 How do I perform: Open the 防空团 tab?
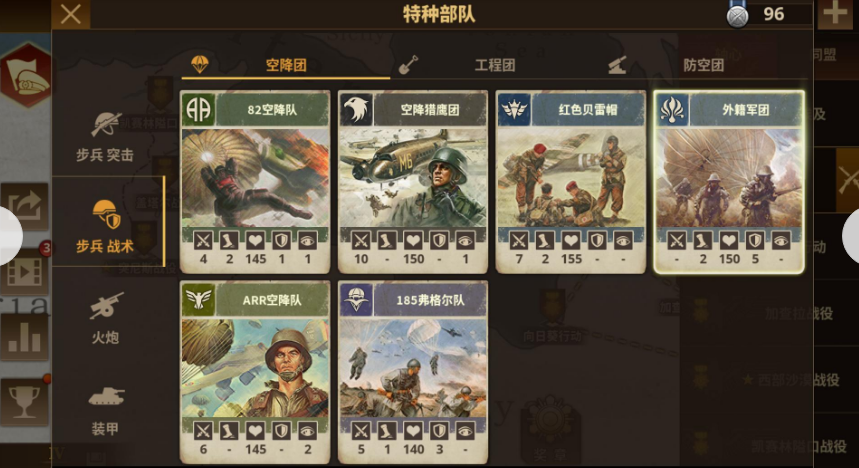(x=703, y=65)
